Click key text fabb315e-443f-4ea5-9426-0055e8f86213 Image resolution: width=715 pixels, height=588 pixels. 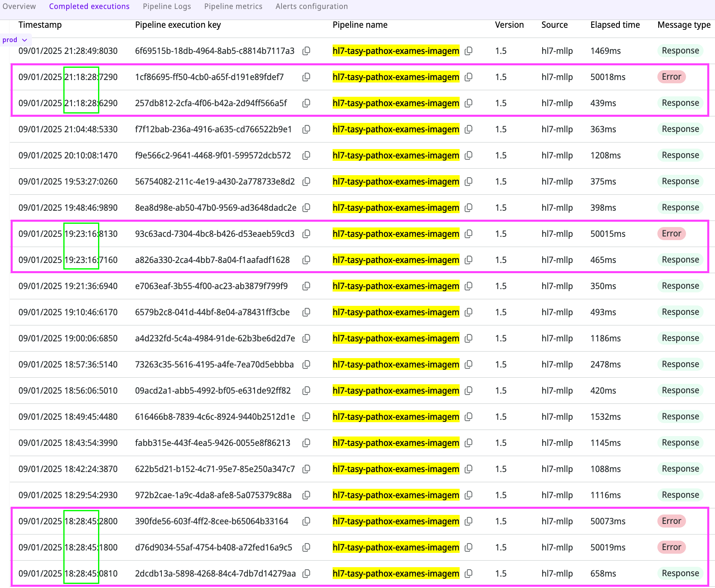212,443
